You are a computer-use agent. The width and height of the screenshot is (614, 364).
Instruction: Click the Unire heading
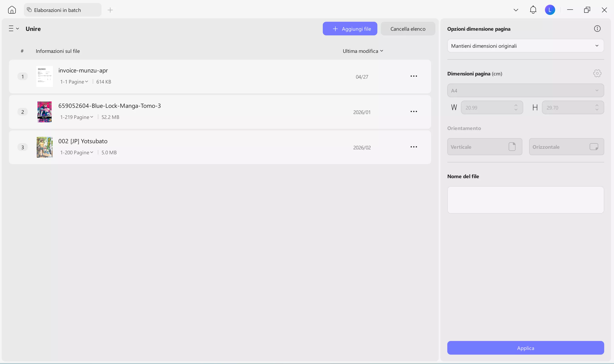[33, 29]
